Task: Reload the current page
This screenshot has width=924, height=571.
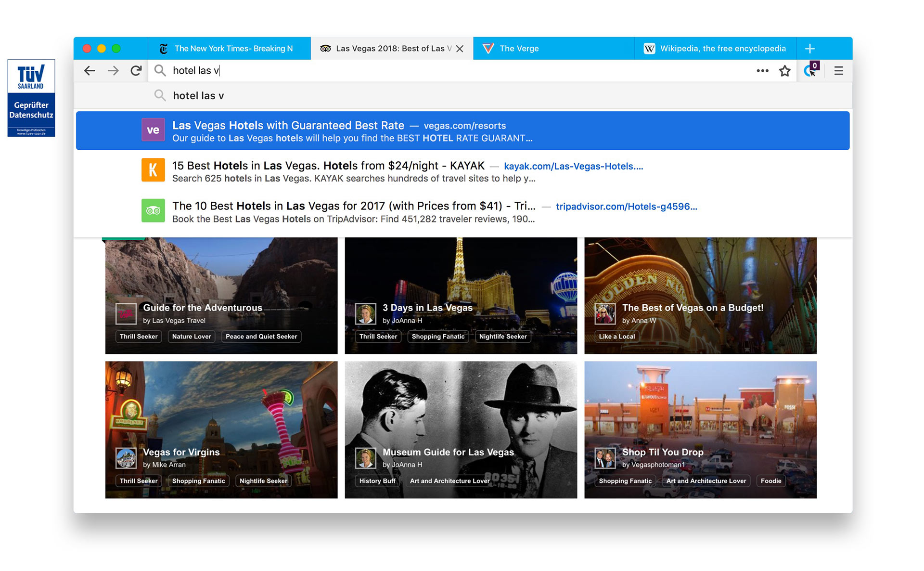Action: [x=136, y=71]
